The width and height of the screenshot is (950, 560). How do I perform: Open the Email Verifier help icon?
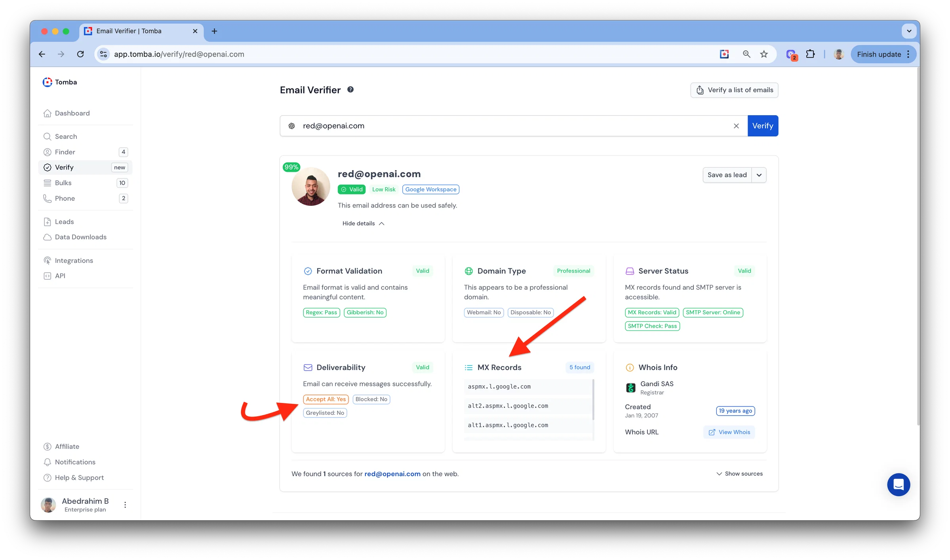350,90
